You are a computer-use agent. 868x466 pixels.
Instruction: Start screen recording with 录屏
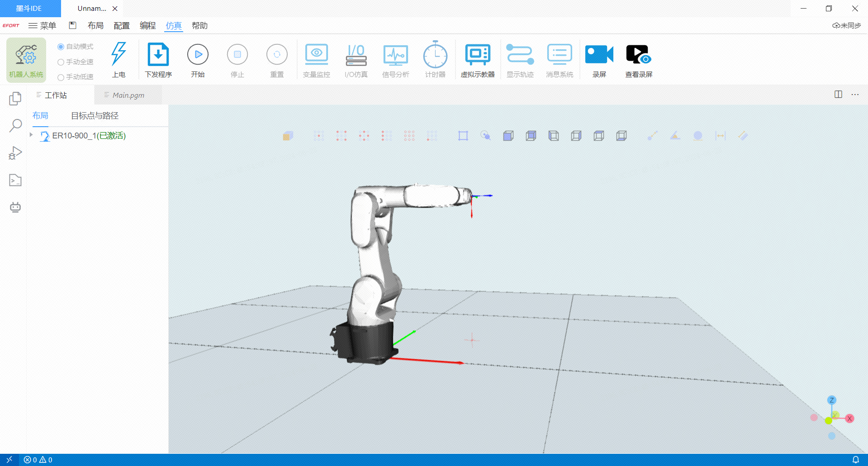pos(599,55)
